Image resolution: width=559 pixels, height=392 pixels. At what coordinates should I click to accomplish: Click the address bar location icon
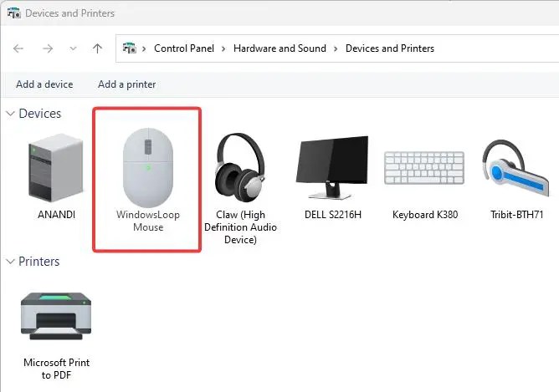click(x=129, y=48)
